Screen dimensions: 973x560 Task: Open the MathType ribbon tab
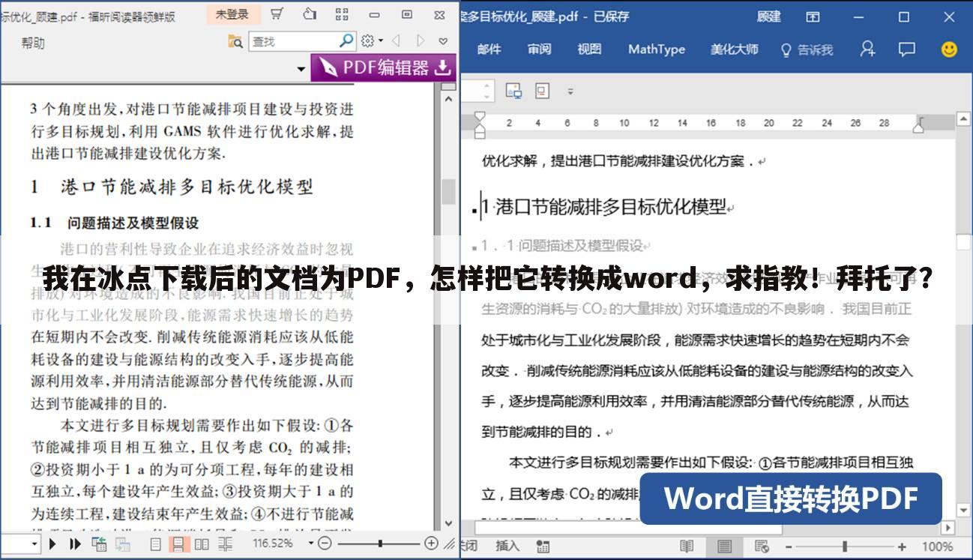657,49
